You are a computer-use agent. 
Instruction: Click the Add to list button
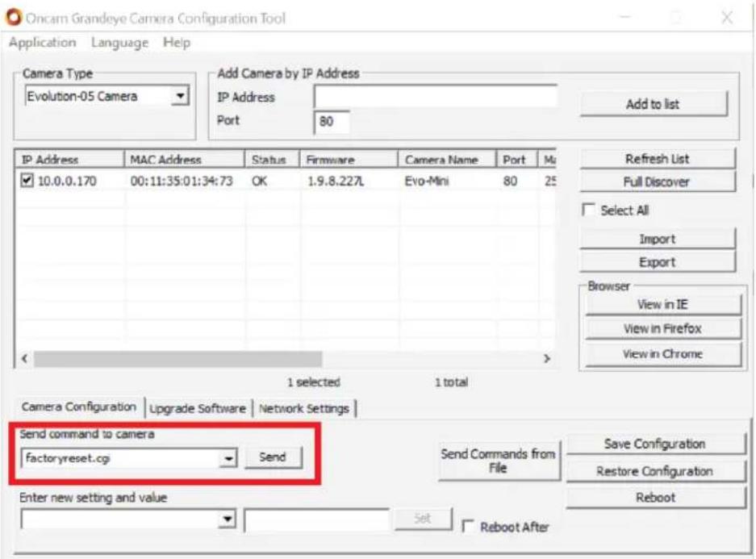click(653, 103)
